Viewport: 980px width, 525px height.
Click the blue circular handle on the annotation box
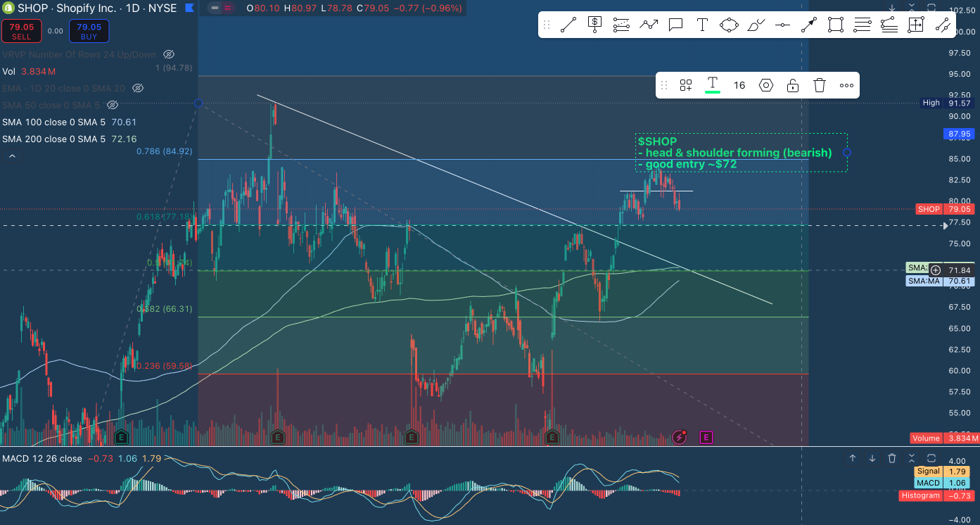(x=847, y=152)
